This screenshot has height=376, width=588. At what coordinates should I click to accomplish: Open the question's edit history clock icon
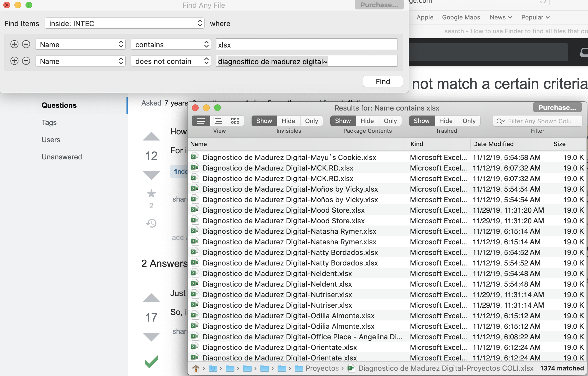[x=151, y=223]
